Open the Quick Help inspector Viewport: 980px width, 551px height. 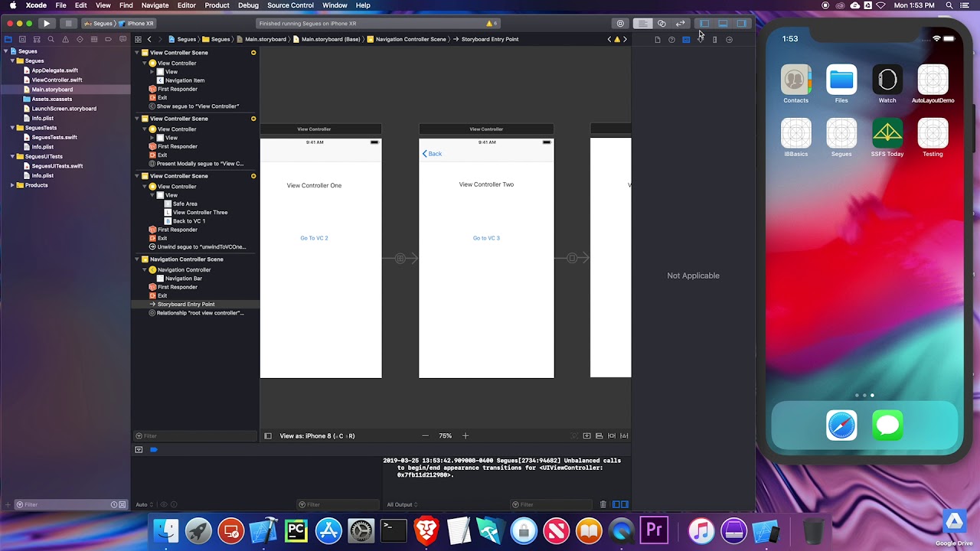671,39
